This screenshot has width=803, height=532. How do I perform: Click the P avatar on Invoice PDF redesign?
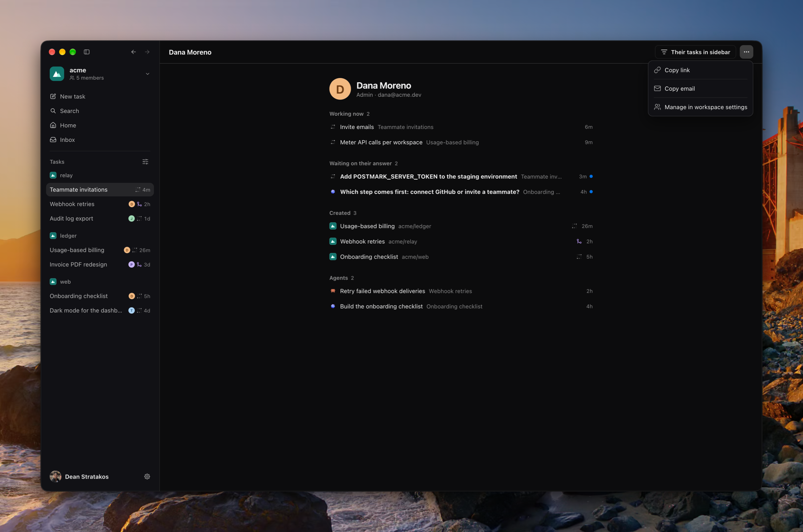tap(131, 264)
